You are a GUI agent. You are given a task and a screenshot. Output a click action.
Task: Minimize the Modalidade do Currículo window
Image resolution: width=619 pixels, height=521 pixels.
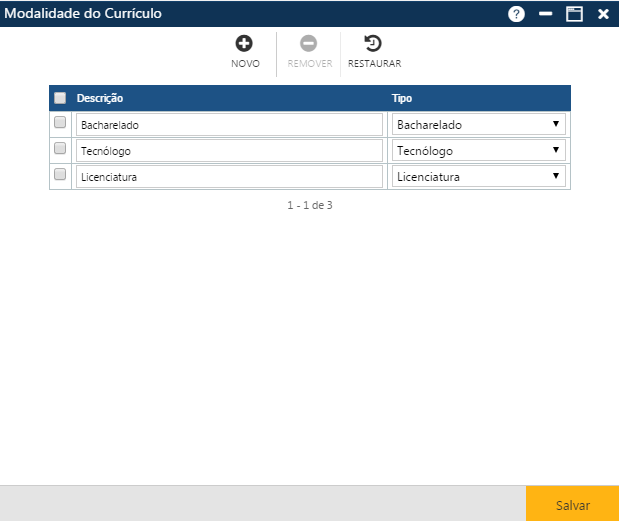point(546,14)
